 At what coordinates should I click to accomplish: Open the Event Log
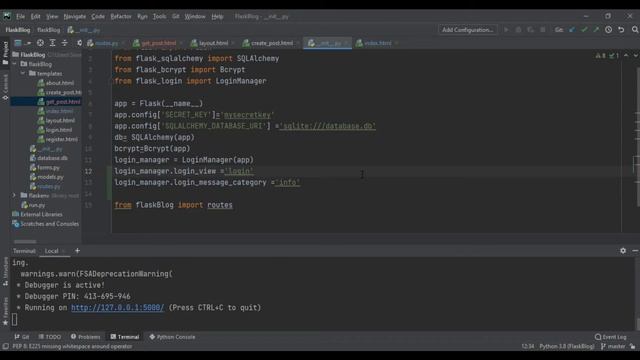[611, 337]
